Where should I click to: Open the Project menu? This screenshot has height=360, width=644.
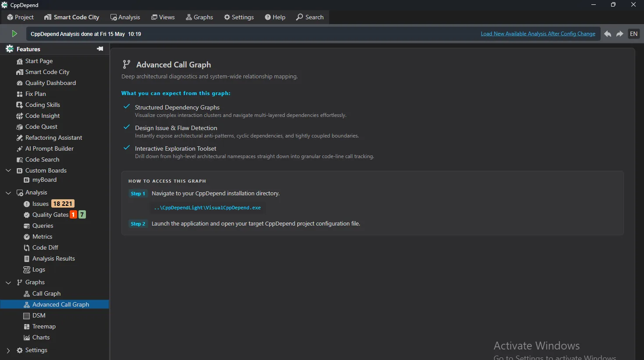coord(20,17)
